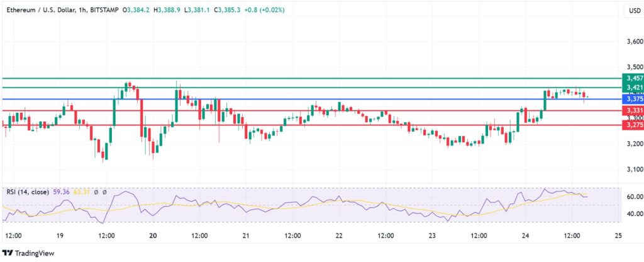Click the blue 3,375 price label
The image size is (644, 262).
632,99
